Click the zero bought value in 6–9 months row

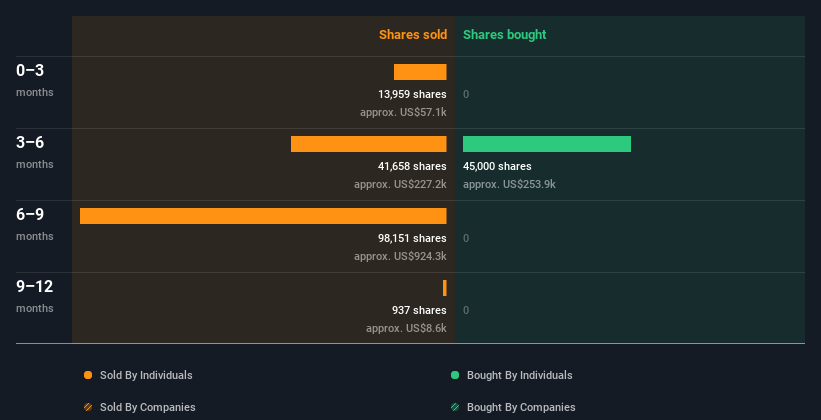466,238
